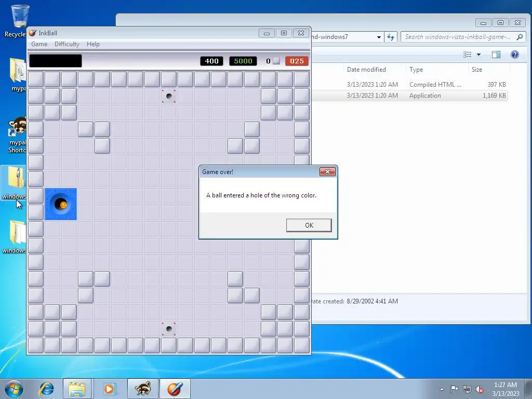The image size is (532, 399).
Task: Click the red 025 countdown timer
Action: coord(297,61)
